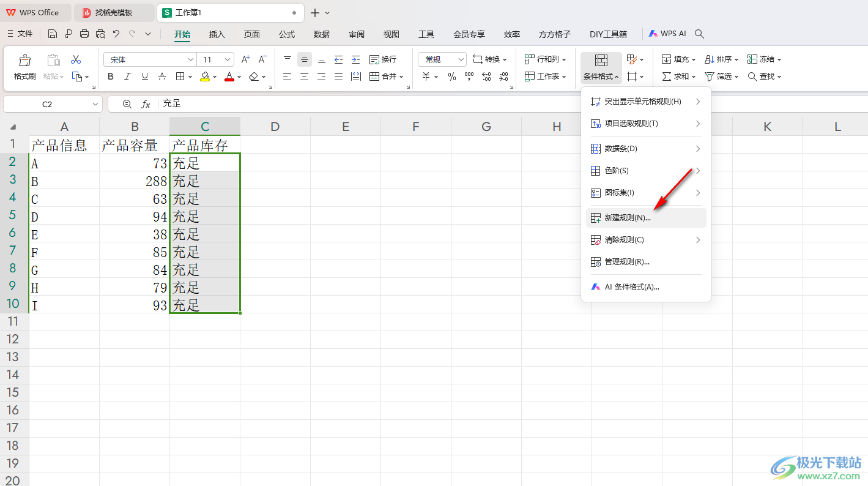Select cell B3 containing 288
This screenshot has height=486, width=868.
[135, 181]
